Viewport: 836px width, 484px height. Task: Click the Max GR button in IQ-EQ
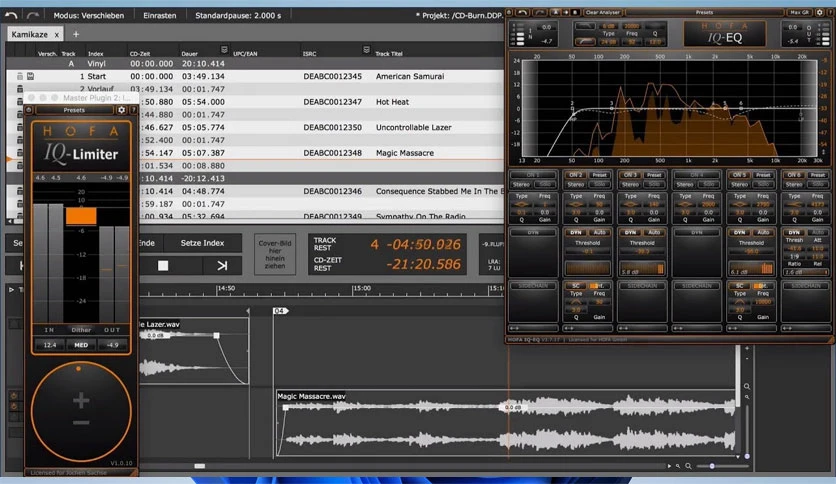click(x=799, y=12)
